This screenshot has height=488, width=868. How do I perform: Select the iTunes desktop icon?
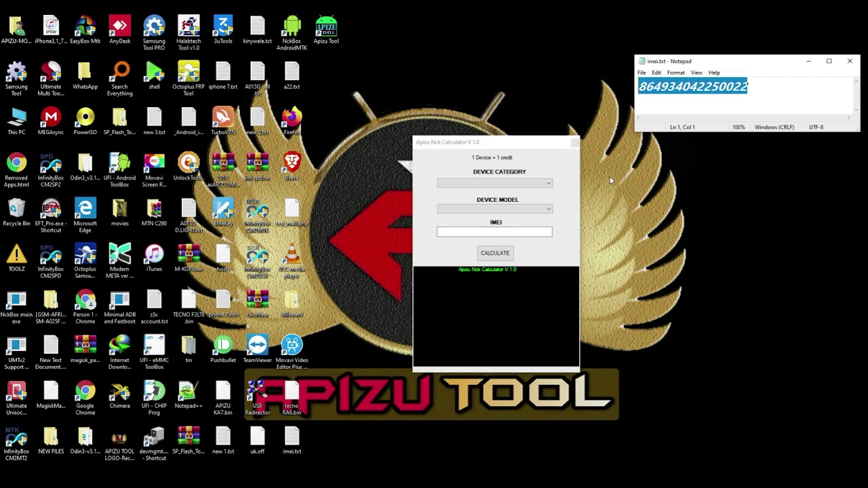154,258
